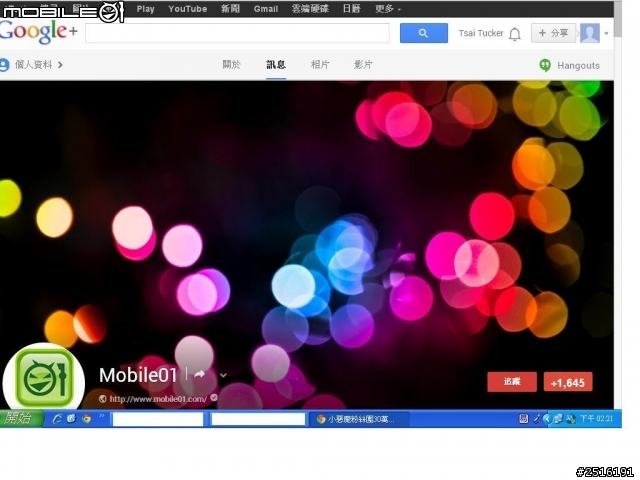The height and width of the screenshot is (480, 640).
Task: Launch Chrome from quick launch bar
Action: tap(86, 418)
